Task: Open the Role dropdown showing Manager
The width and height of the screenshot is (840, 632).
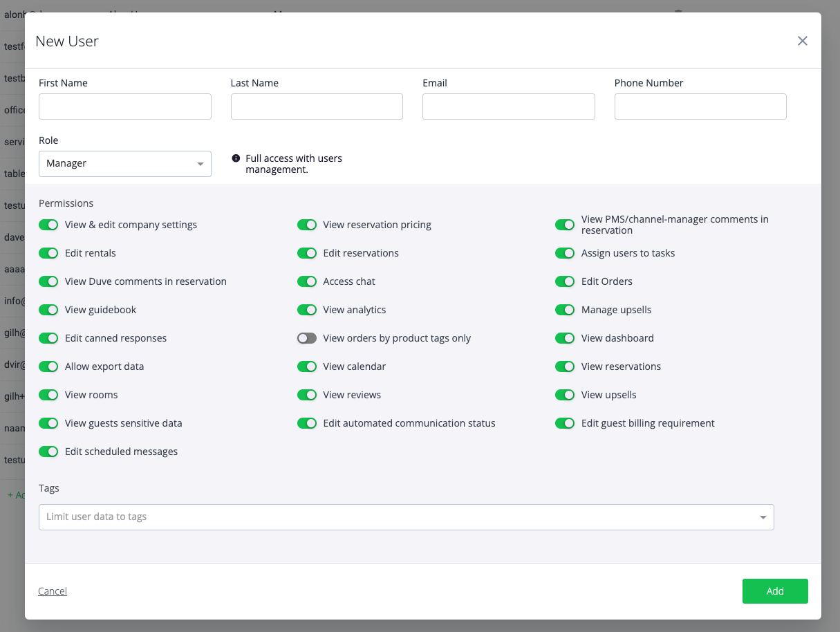Action: (x=124, y=164)
